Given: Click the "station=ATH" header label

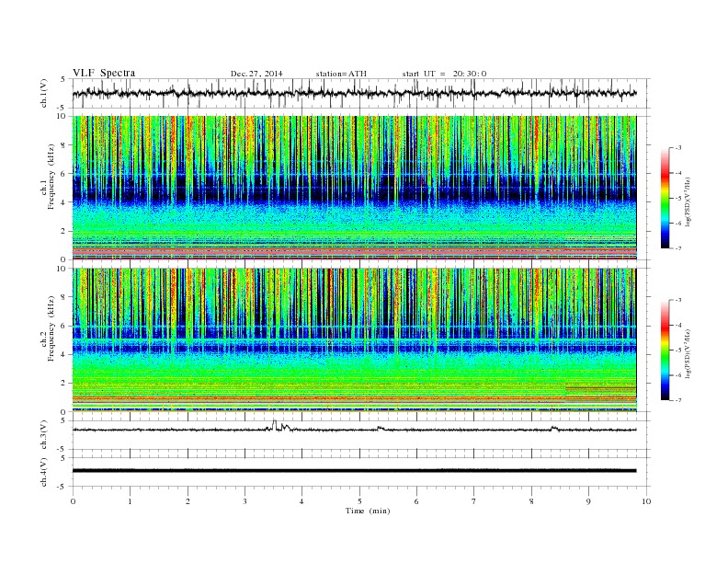Looking at the screenshot, I should [341, 74].
